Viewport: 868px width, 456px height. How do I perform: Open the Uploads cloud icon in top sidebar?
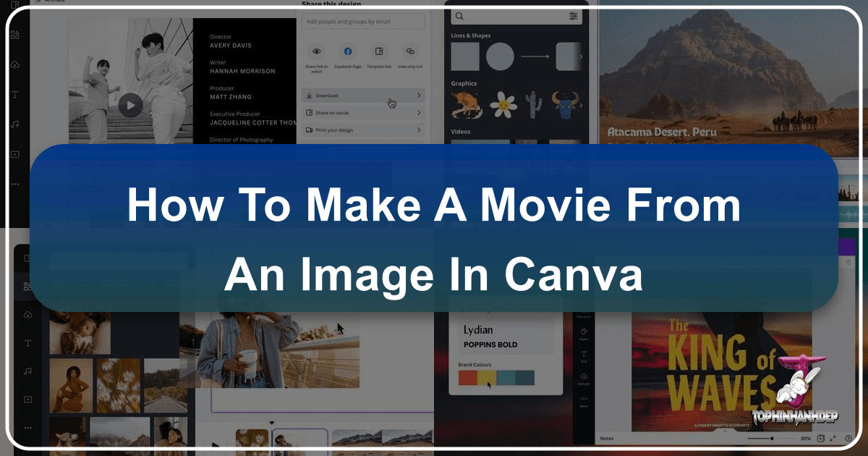[x=15, y=64]
